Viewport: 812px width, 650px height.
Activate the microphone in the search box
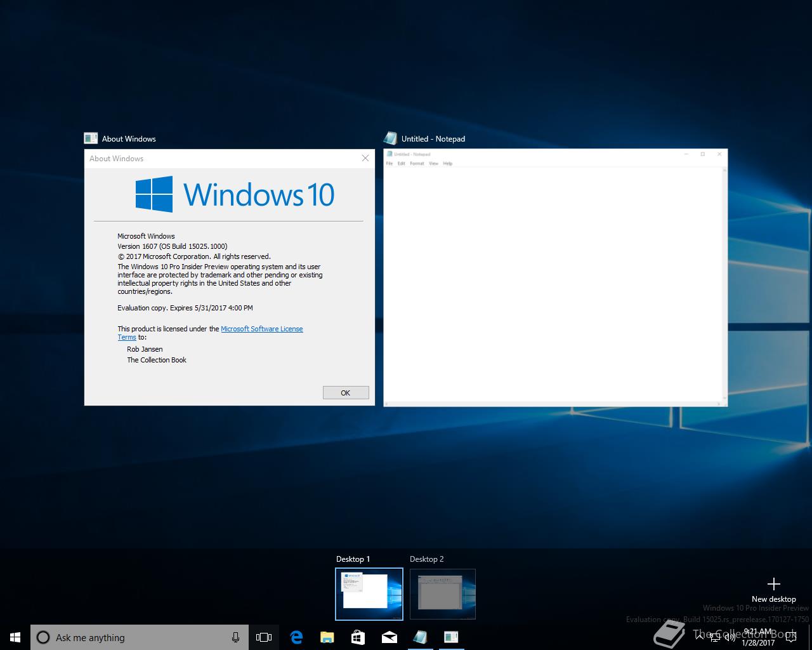[x=235, y=637]
